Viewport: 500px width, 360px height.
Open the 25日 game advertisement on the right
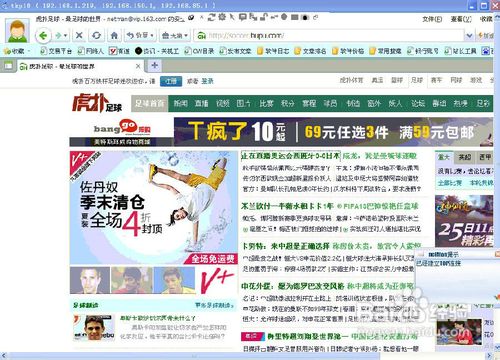pos(464,221)
